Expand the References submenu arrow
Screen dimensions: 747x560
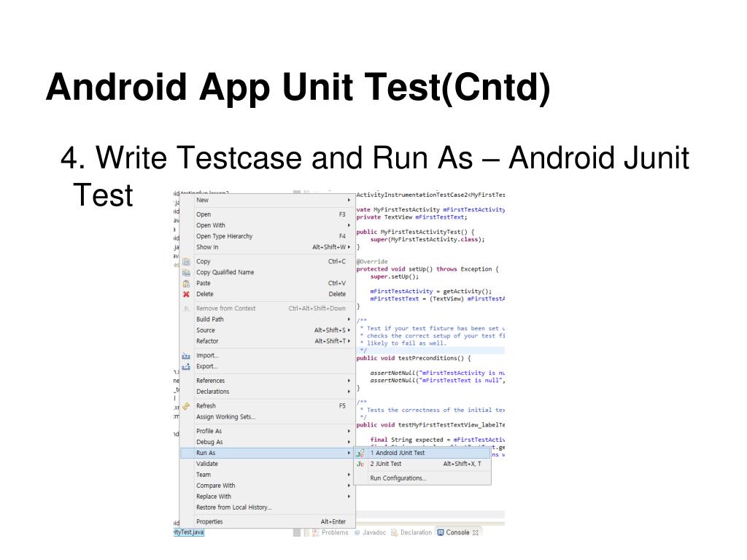[349, 381]
